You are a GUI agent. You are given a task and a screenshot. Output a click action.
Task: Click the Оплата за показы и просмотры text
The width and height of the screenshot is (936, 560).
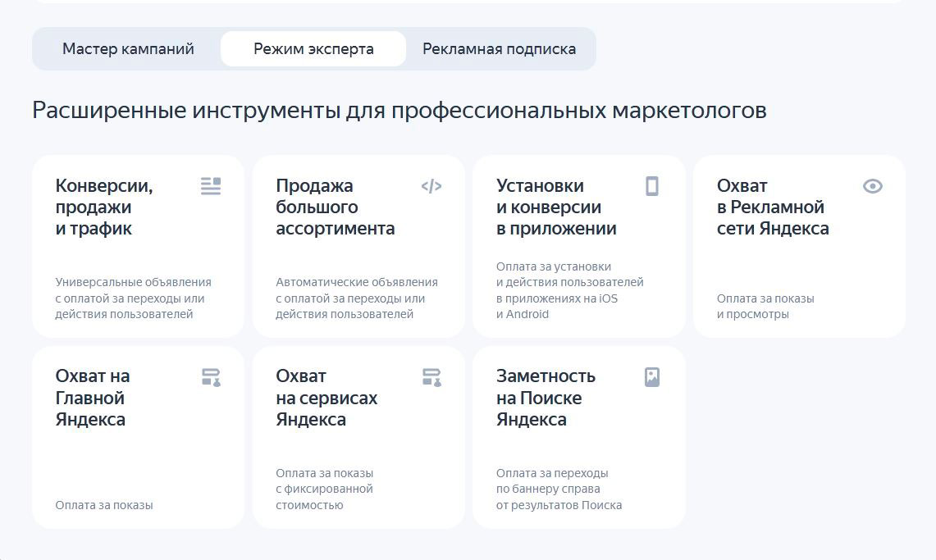(x=765, y=306)
